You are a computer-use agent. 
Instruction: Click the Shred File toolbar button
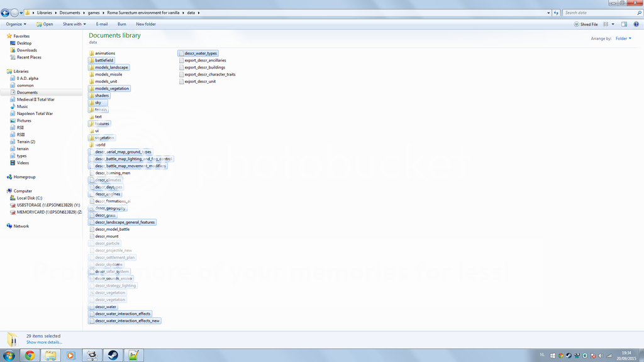coord(586,24)
